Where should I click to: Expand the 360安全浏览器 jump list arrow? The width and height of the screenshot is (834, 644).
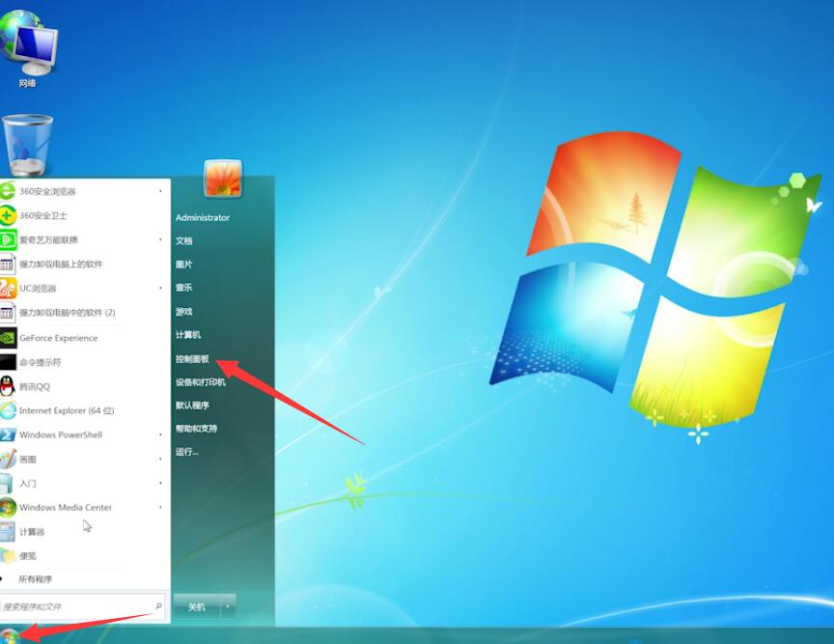tap(160, 191)
